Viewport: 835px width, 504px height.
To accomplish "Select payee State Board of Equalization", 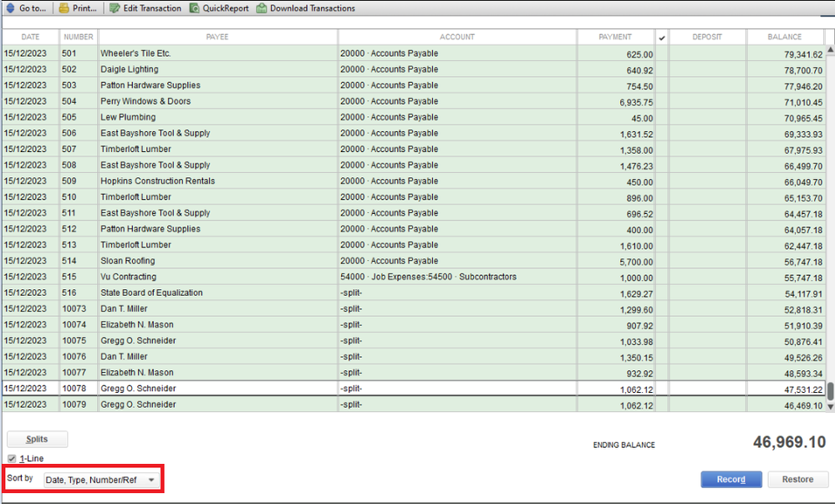I will pos(152,293).
